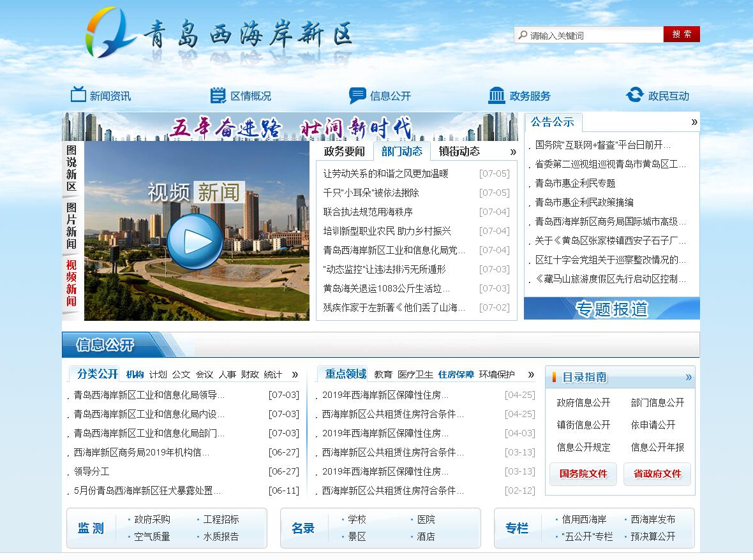Click the magnifier icon in search box
The width and height of the screenshot is (753, 560).
[x=523, y=35]
